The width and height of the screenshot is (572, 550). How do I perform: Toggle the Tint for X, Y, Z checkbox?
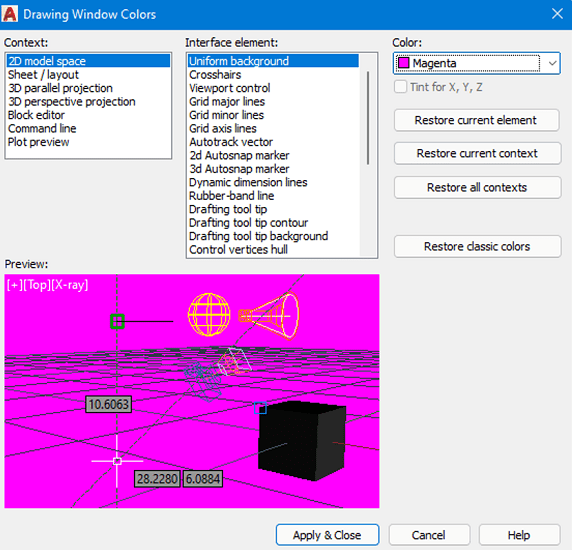click(x=400, y=87)
